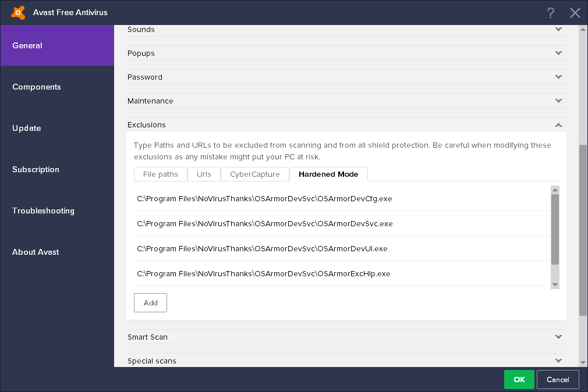Switch to the File paths tab
Viewport: 588px width, 392px height.
161,174
